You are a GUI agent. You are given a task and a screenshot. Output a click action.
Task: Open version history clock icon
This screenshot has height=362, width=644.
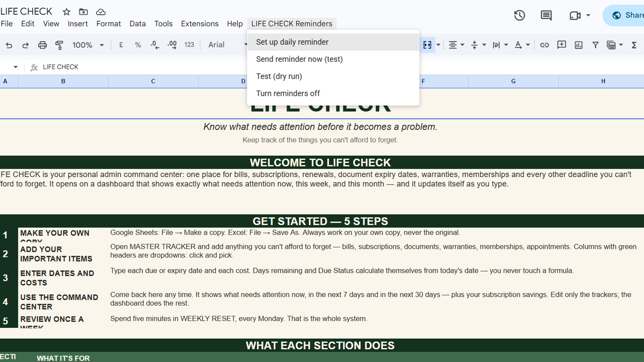click(x=519, y=15)
